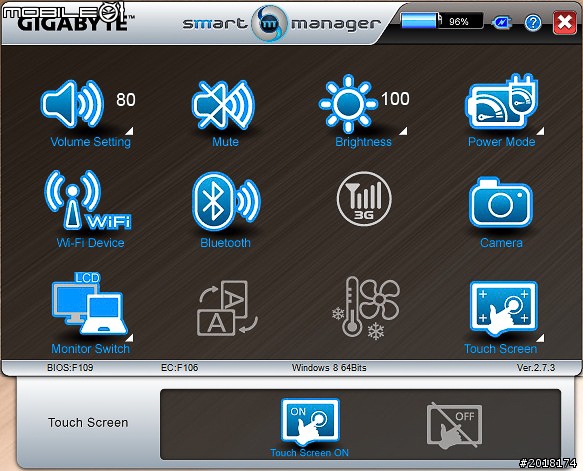Expand the Brightness corner arrow

point(403,131)
